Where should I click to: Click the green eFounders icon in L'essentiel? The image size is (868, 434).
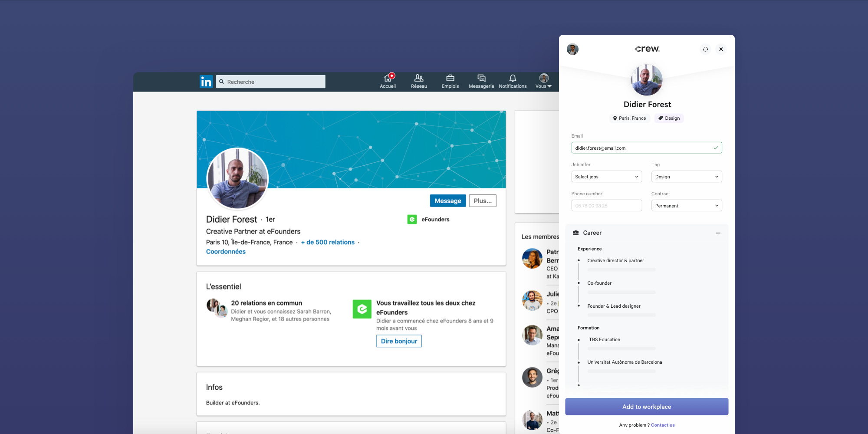[x=362, y=309]
